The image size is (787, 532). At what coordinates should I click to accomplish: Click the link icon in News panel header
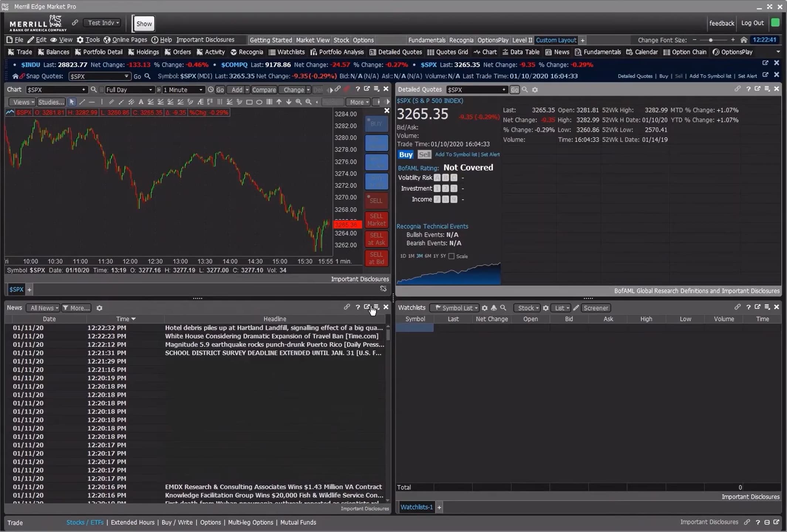[347, 307]
